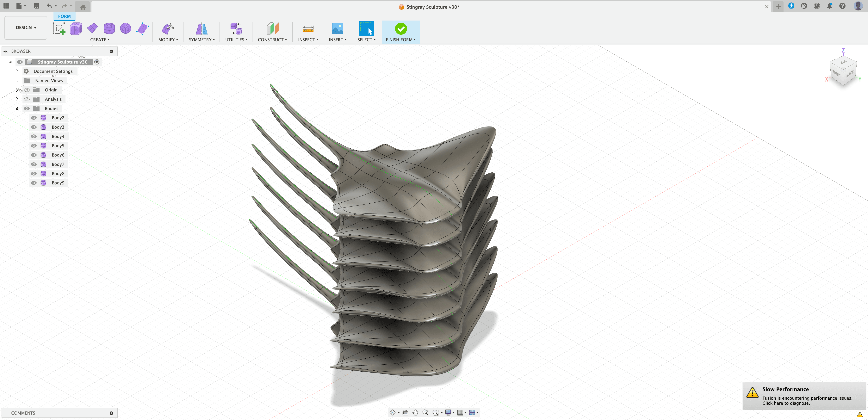Screen dimensions: 868x420
Task: Select the Cylinder form tool
Action: pos(109,29)
